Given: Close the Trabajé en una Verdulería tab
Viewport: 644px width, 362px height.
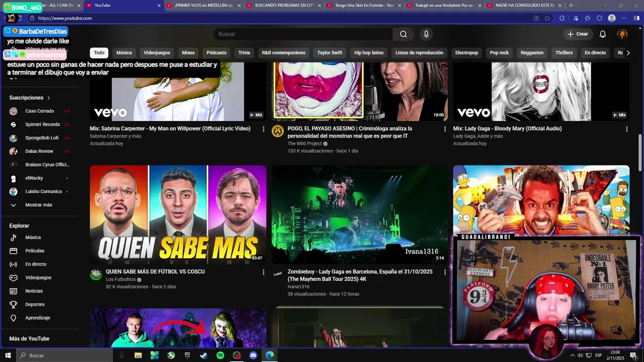Looking at the screenshot, I should coord(479,6).
